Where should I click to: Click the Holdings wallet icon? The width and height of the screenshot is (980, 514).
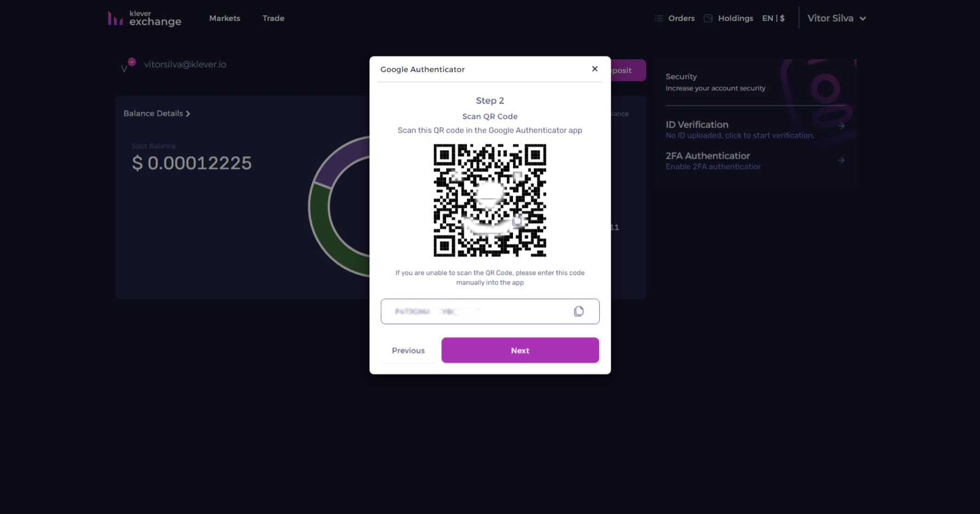(x=708, y=18)
